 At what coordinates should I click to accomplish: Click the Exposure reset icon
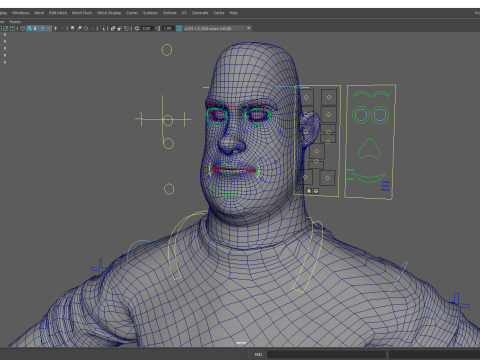137,28
